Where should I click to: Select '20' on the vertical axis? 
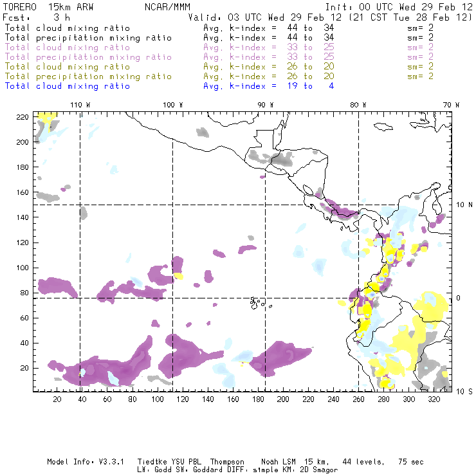click(24, 368)
